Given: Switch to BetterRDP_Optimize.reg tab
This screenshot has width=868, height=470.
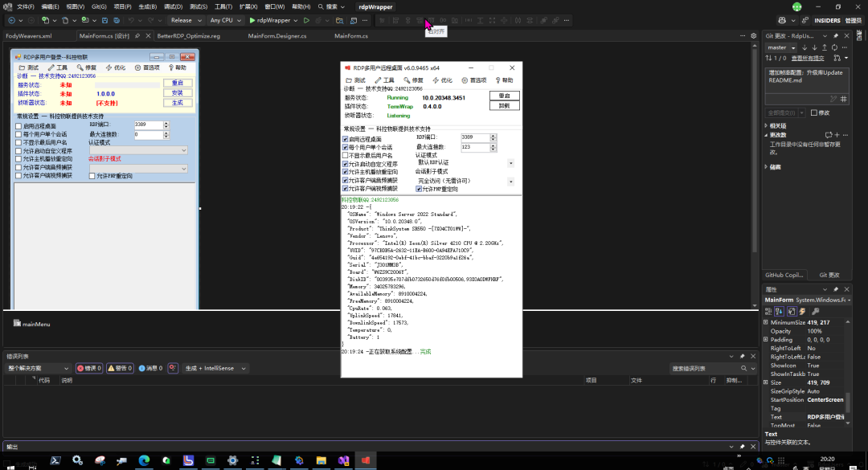Looking at the screenshot, I should (x=188, y=36).
